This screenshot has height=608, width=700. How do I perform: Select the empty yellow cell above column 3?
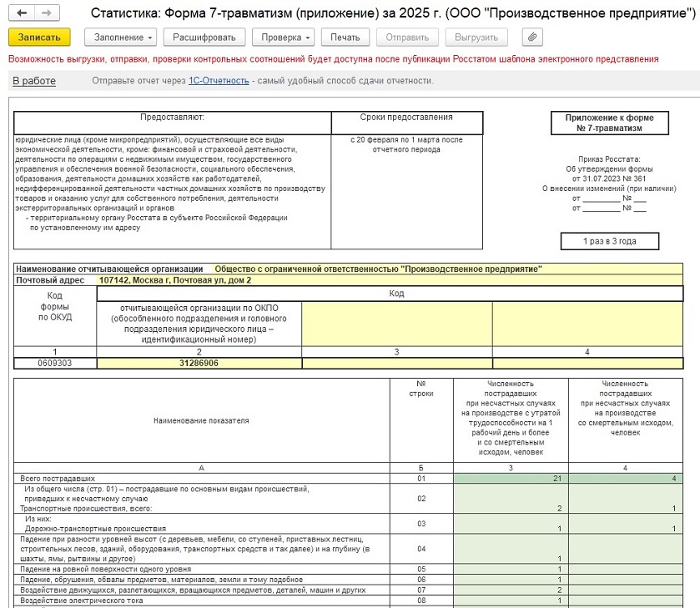pyautogui.click(x=397, y=324)
